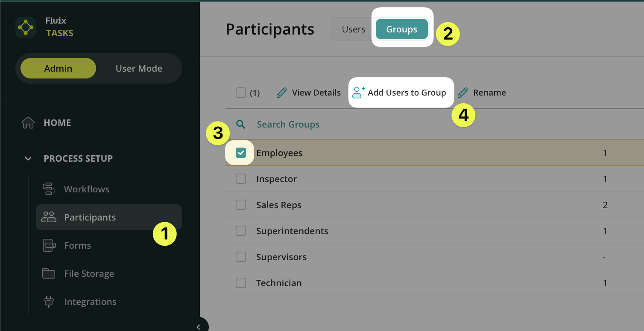Switch to User Mode
This screenshot has height=331, width=644.
point(139,68)
